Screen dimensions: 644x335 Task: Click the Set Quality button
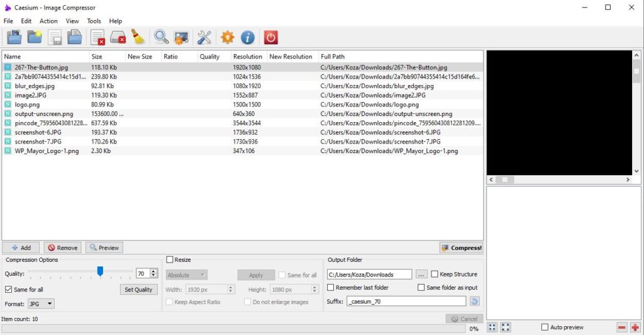138,290
